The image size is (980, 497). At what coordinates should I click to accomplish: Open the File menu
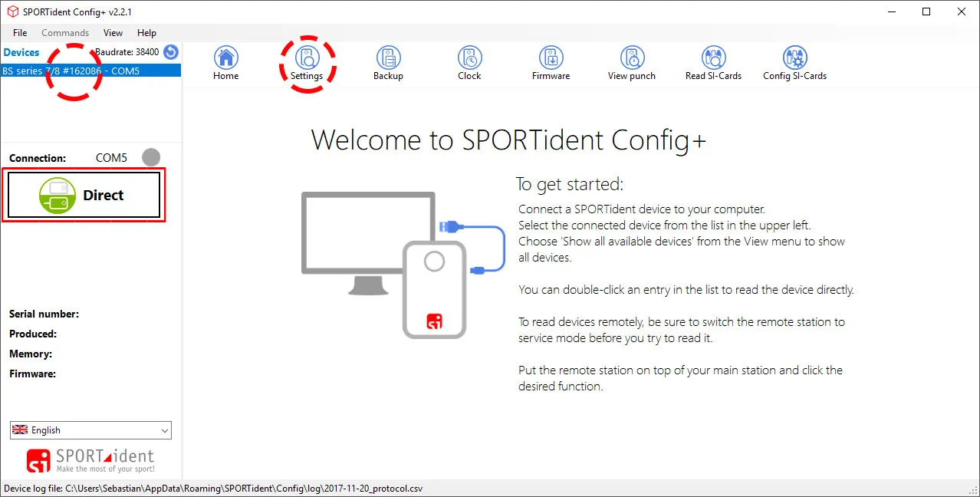point(20,33)
